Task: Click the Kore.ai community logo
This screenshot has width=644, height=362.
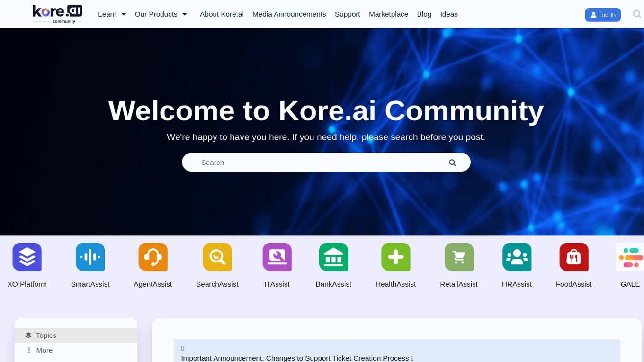Action: [57, 14]
